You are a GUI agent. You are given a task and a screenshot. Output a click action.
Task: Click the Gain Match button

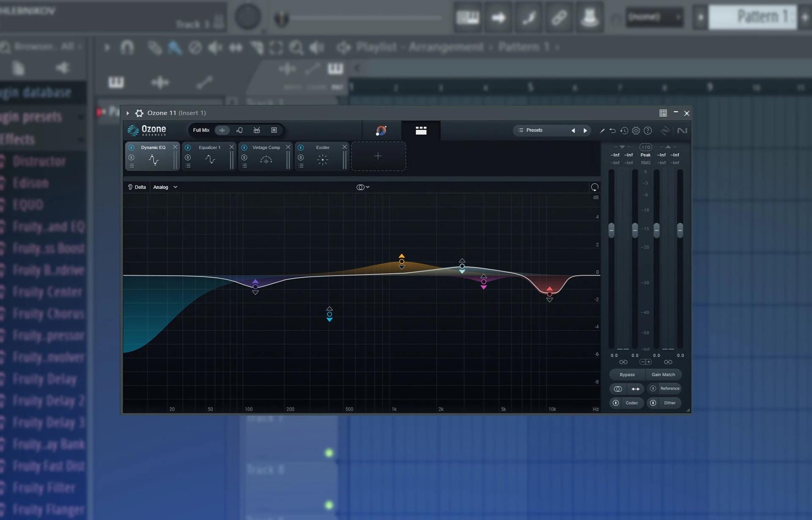[663, 375]
